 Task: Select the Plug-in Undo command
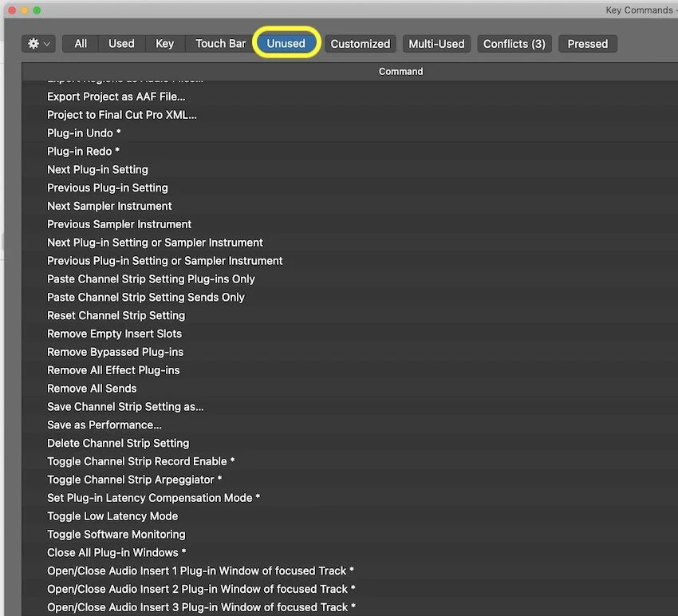pos(84,132)
